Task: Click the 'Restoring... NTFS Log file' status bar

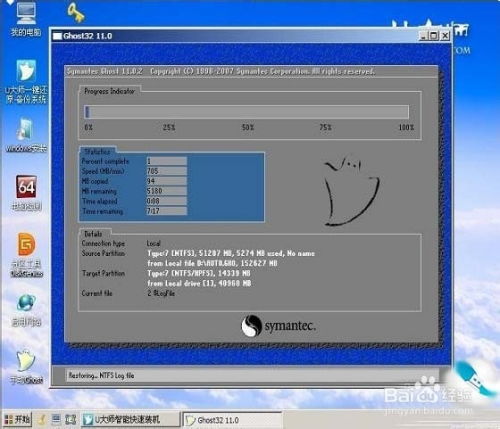Action: pos(252,376)
